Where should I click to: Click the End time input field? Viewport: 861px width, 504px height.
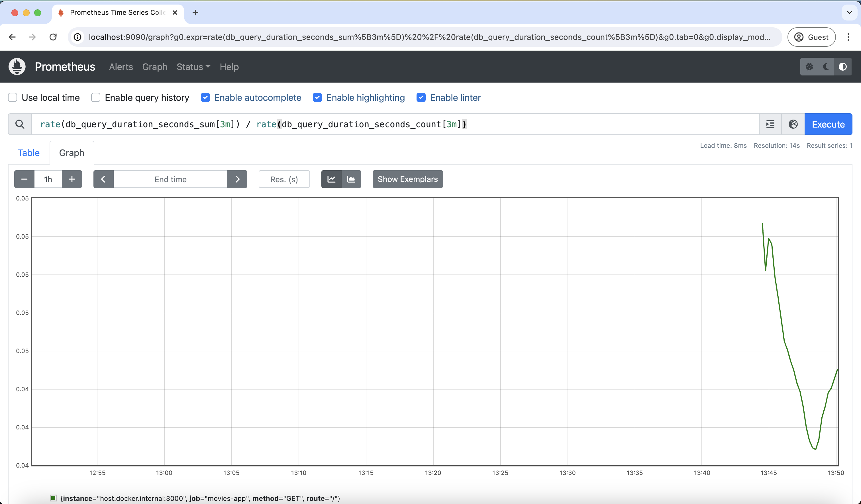click(170, 179)
